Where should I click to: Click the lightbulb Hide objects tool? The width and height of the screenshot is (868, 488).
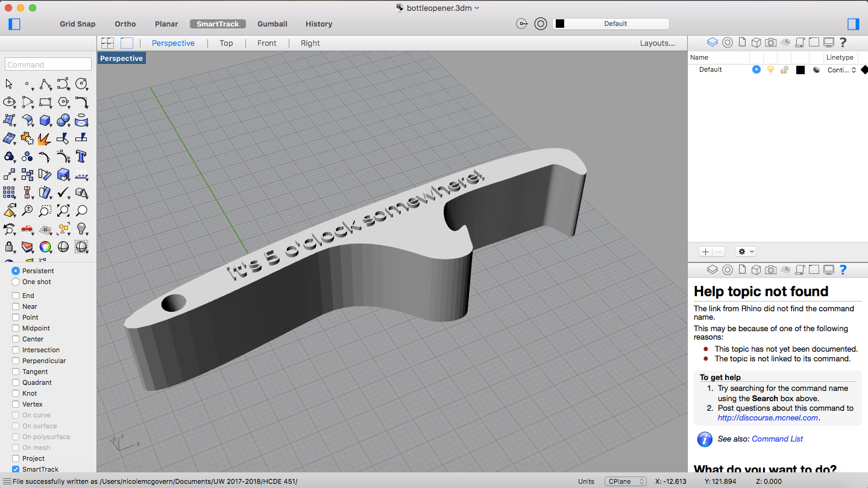[81, 229]
